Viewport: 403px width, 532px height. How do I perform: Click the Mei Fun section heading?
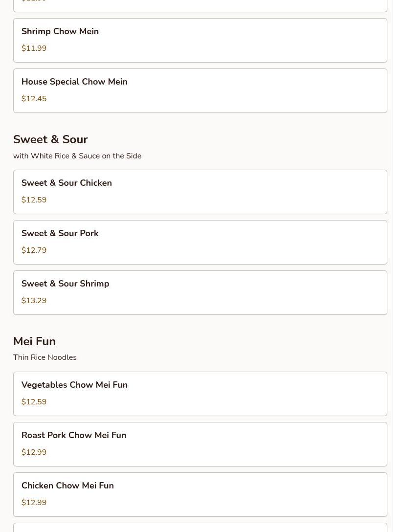pyautogui.click(x=34, y=341)
